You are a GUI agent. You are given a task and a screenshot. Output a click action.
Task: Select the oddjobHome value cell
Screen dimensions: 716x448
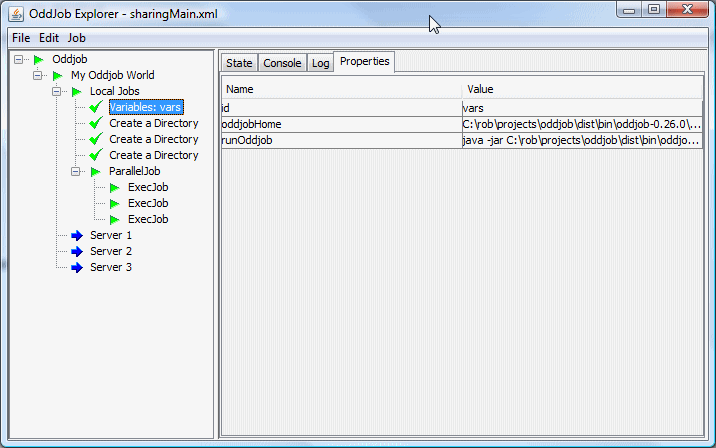coord(582,124)
